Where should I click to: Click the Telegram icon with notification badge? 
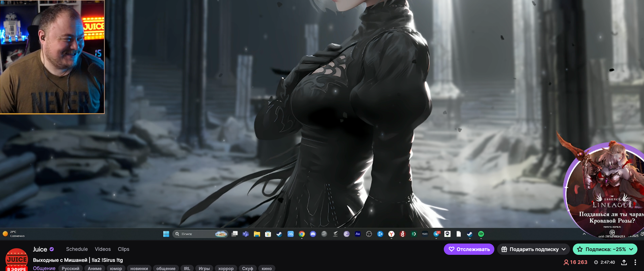436,234
